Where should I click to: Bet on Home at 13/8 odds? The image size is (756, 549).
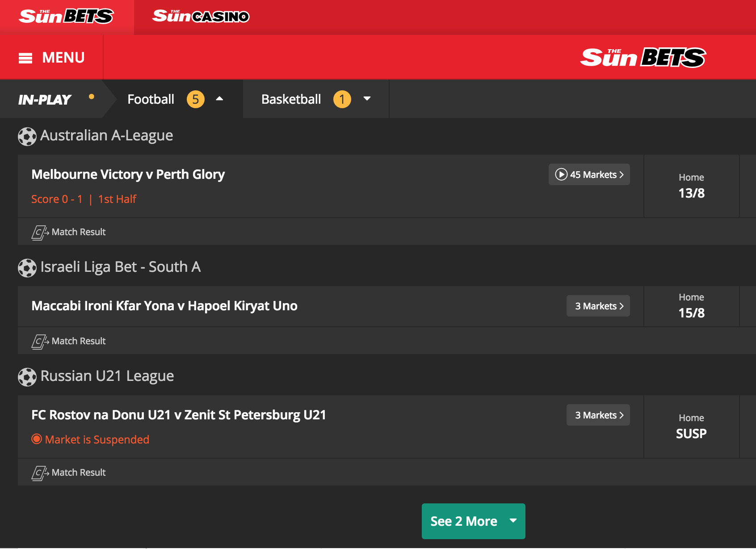(691, 186)
